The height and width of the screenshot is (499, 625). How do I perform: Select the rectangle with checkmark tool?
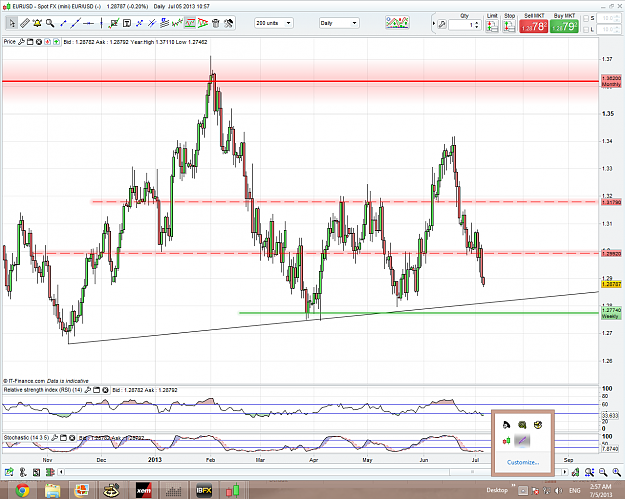[x=114, y=24]
